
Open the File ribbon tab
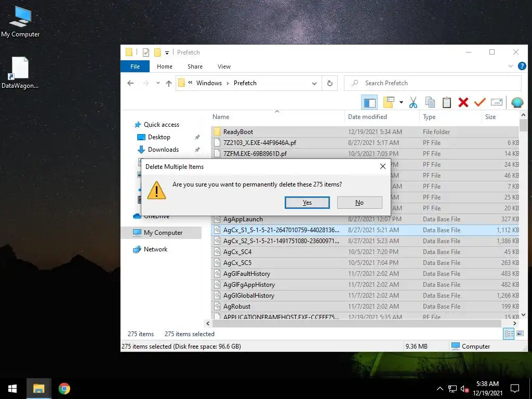[x=135, y=66]
